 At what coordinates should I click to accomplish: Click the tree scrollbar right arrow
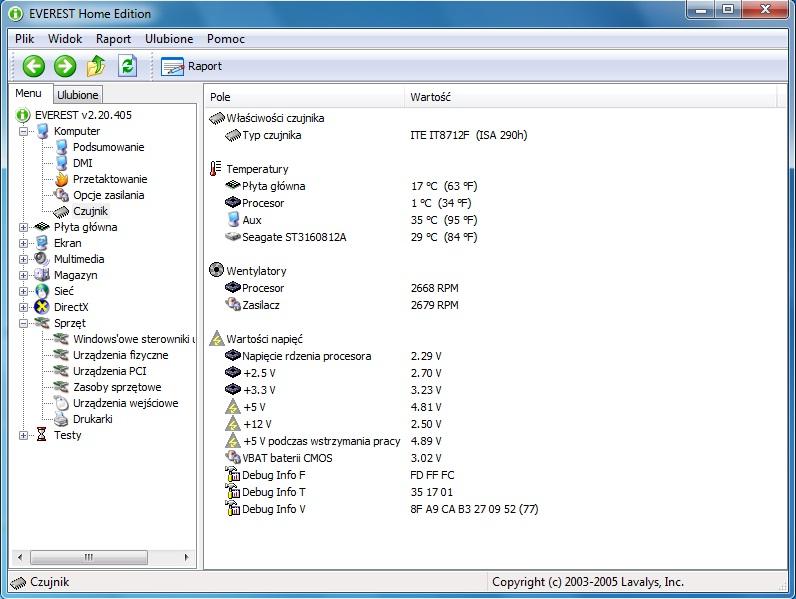tap(186, 557)
